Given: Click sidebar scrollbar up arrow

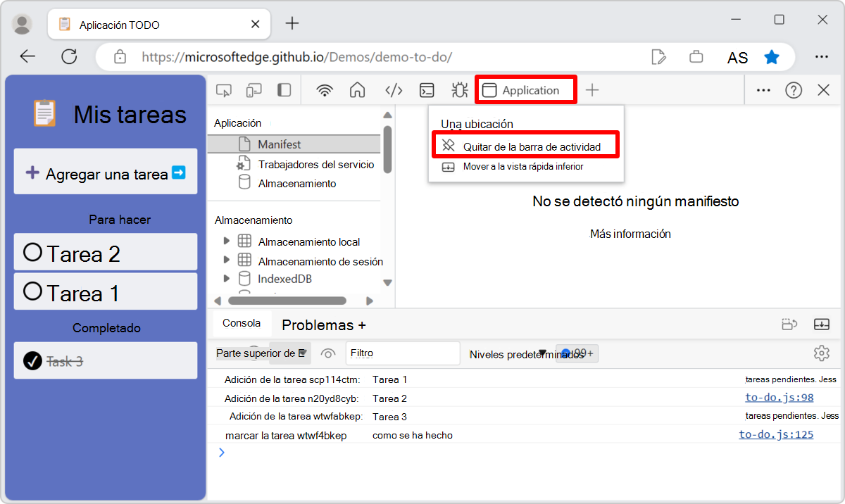Looking at the screenshot, I should [387, 115].
